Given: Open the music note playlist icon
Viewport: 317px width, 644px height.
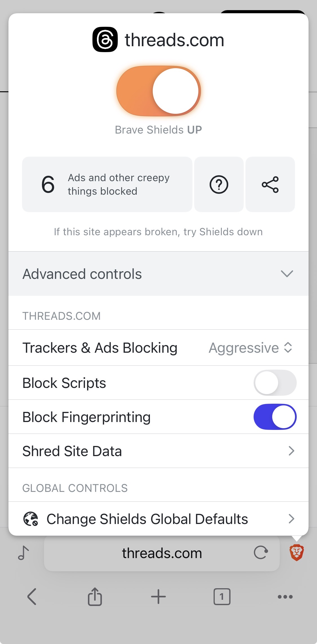Looking at the screenshot, I should pos(23,552).
